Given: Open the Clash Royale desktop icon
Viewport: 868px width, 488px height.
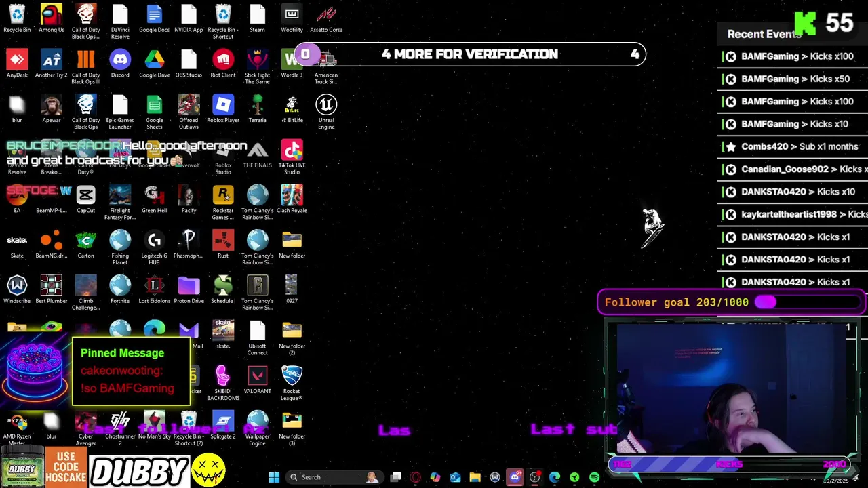Looking at the screenshot, I should (x=292, y=200).
